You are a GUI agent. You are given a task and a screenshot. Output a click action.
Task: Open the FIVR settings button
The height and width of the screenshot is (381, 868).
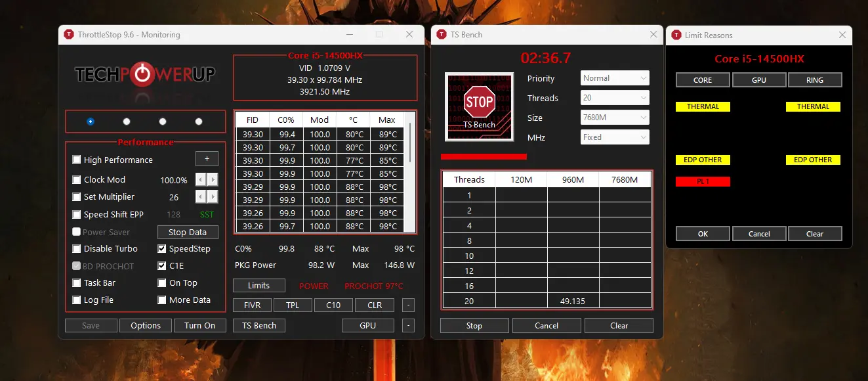pyautogui.click(x=253, y=305)
